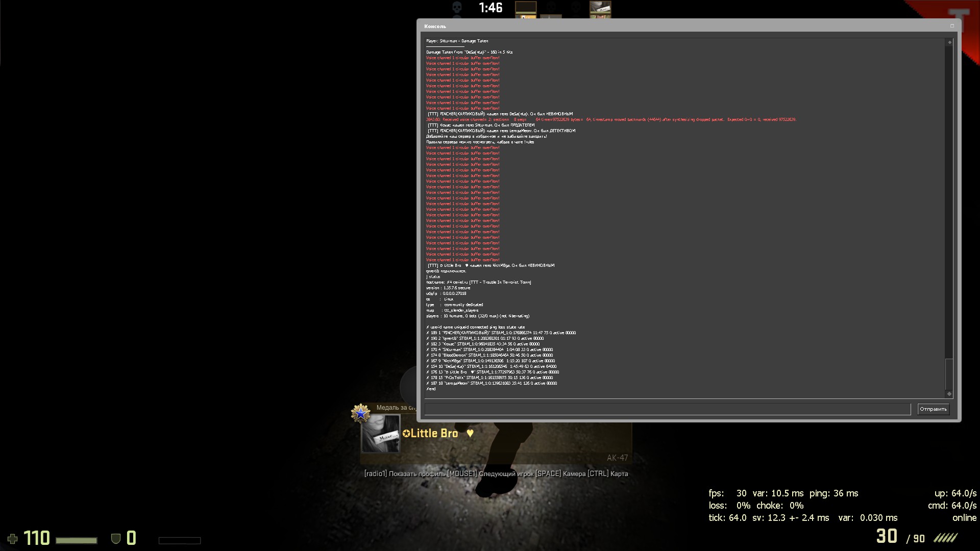The height and width of the screenshot is (551, 980).
Task: Click the health cross icon
Action: click(x=12, y=539)
